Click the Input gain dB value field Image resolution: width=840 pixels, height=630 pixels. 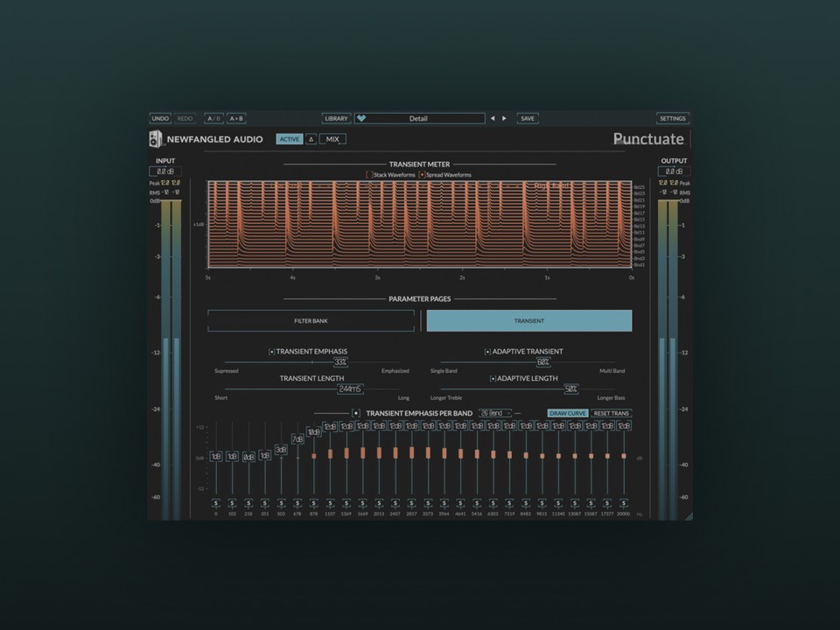tap(165, 171)
